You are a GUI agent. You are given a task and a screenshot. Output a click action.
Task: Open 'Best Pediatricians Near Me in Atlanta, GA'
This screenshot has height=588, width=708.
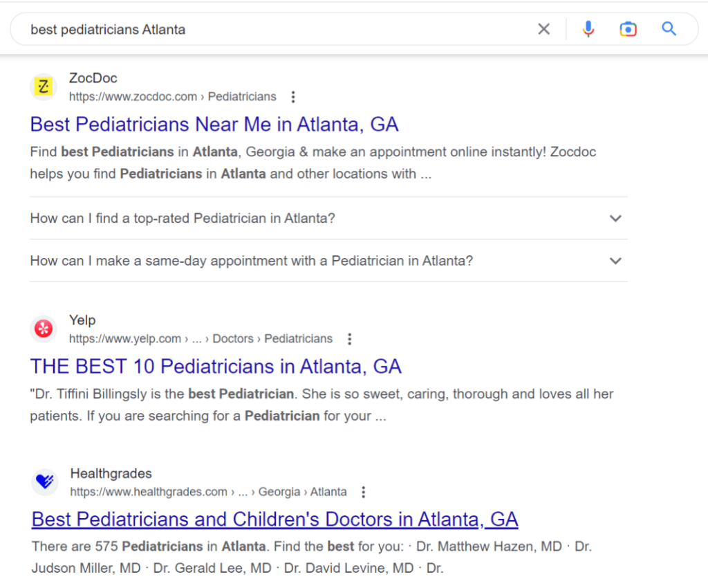click(214, 124)
